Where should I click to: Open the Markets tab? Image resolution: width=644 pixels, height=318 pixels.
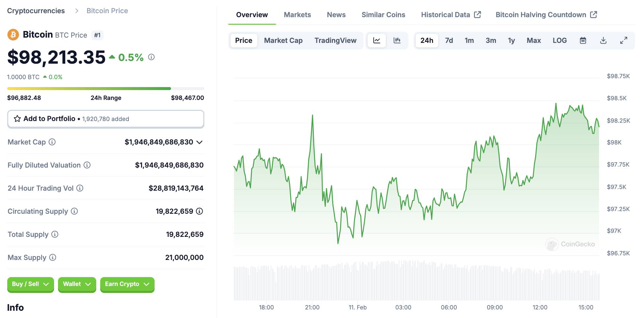coord(297,15)
